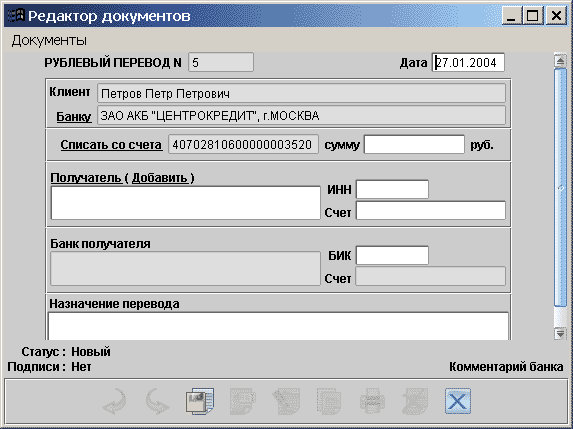Click the ИНН input field
The height and width of the screenshot is (429, 573).
[392, 189]
